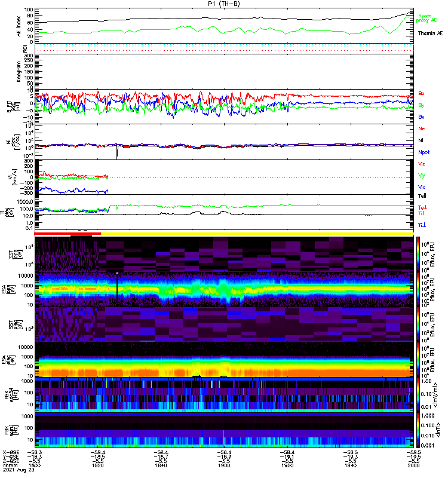Click the blue Vix legend label
This screenshot has height=478, width=448.
[x=421, y=187]
